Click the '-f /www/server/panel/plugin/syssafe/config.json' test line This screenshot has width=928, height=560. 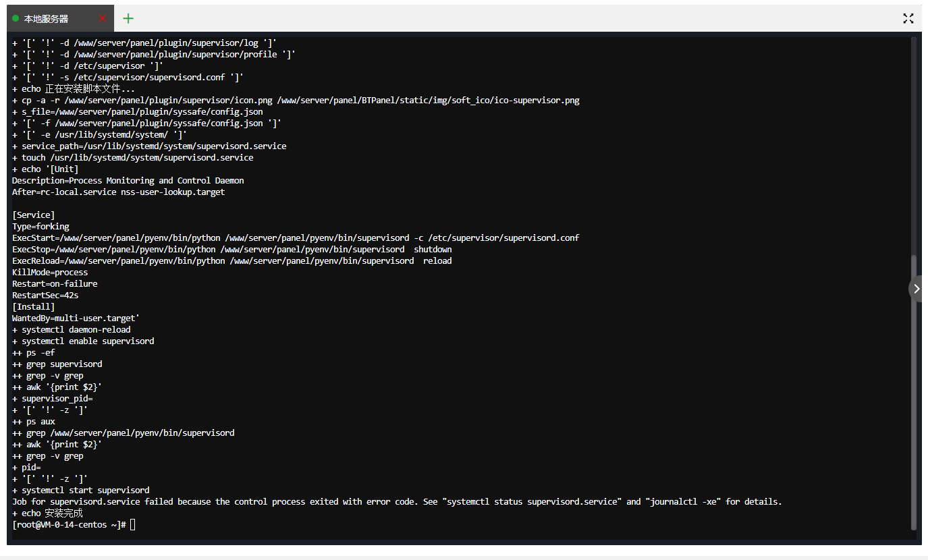pos(147,123)
